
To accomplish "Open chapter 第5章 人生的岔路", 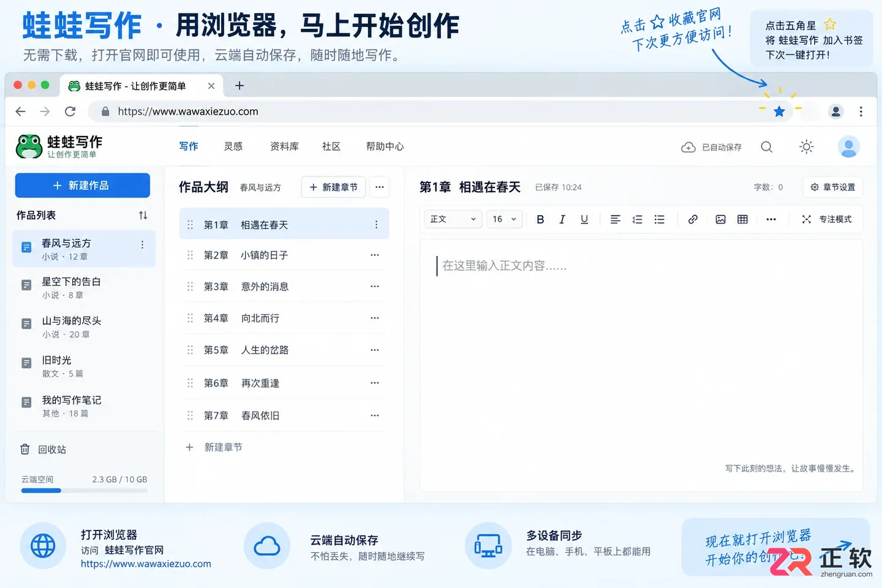I will tap(284, 350).
